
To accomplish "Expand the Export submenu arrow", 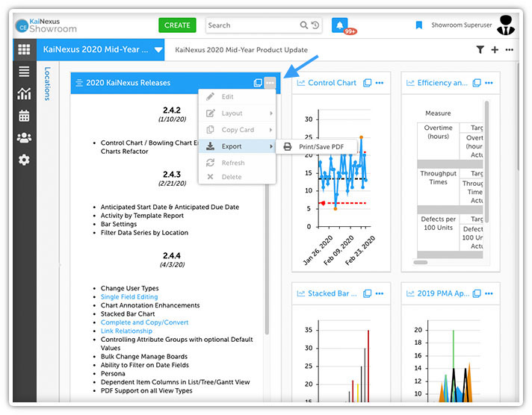I will point(270,146).
